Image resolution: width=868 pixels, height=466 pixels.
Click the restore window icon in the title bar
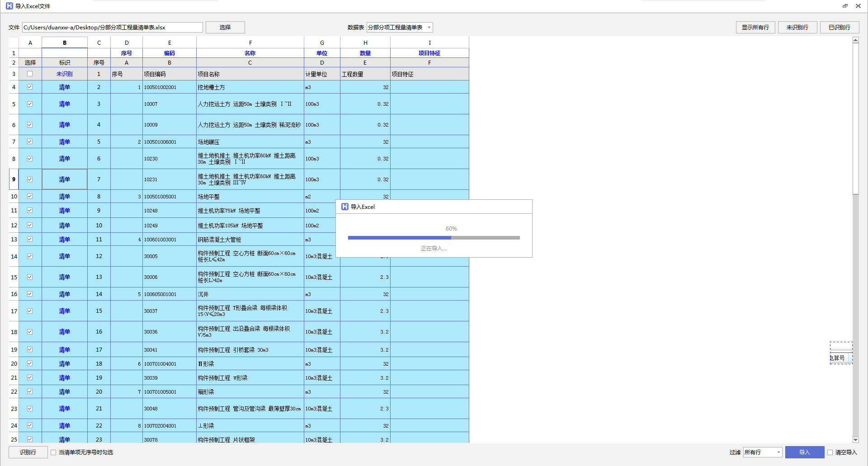click(x=845, y=6)
